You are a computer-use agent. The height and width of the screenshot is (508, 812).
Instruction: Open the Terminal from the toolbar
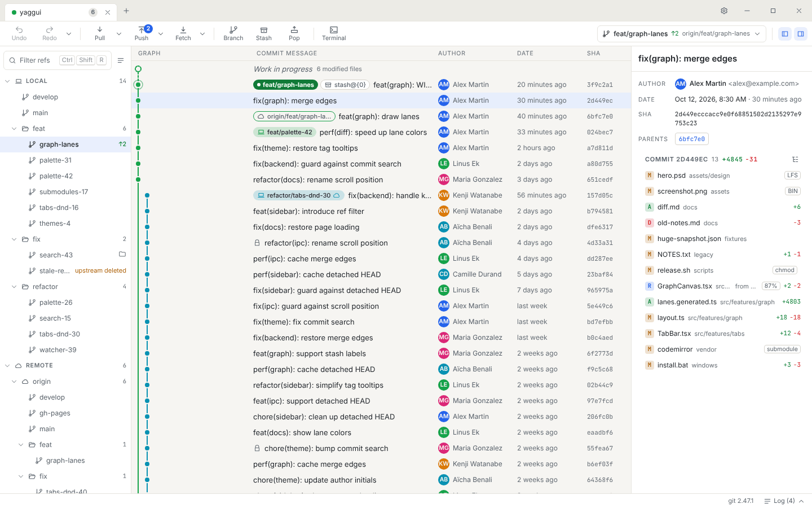334,33
